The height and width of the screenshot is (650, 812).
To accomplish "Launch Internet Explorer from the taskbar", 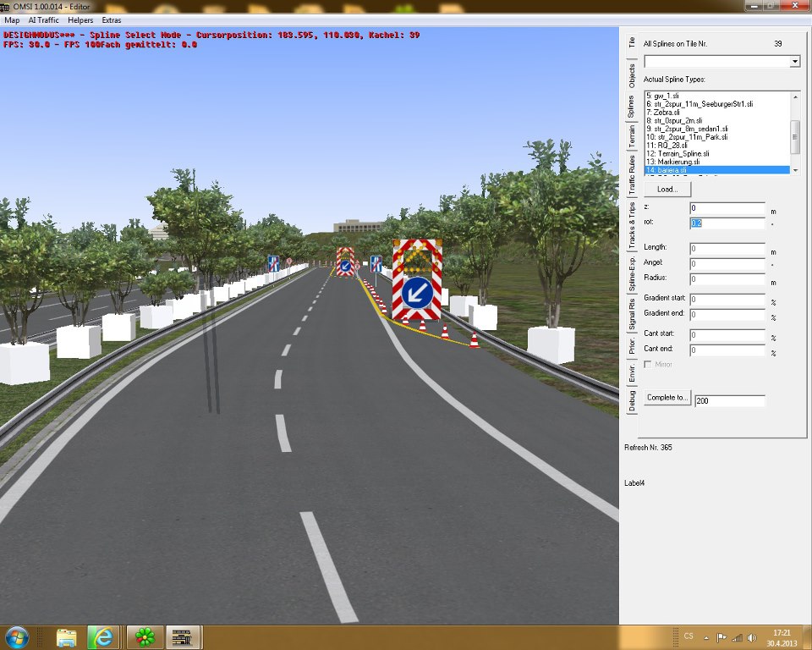I will pyautogui.click(x=104, y=636).
